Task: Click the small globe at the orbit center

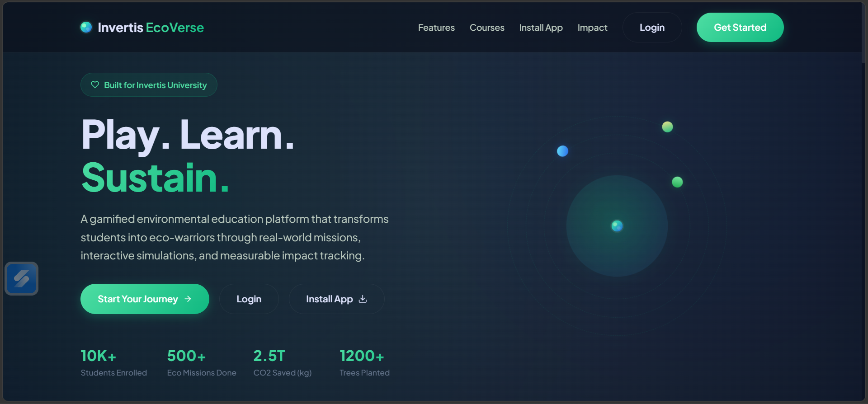Action: 617,225
